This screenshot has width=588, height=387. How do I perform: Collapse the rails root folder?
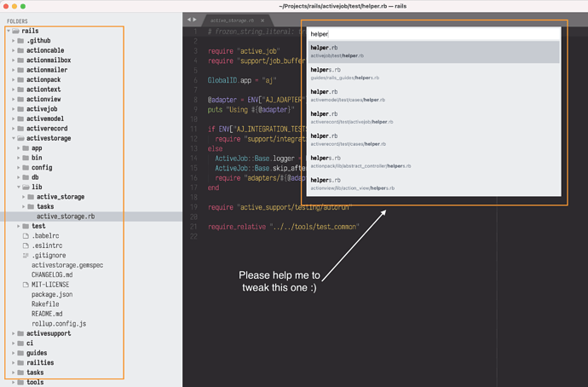(8, 31)
